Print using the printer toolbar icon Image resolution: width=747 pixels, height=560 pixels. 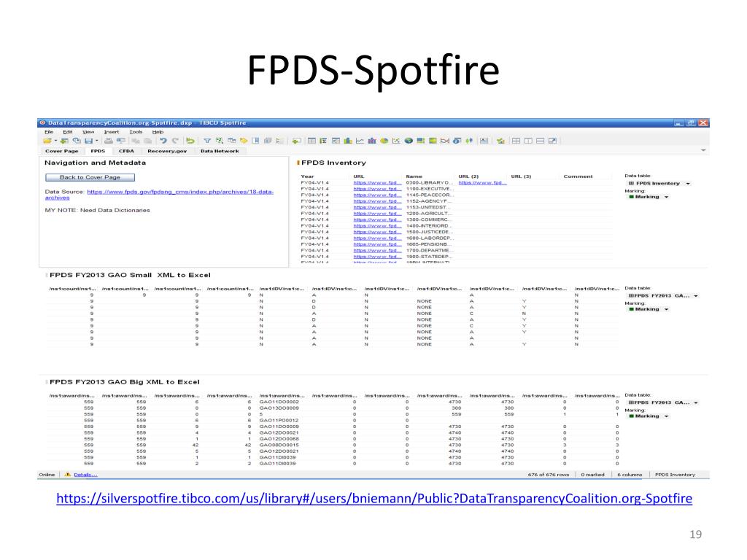109,141
